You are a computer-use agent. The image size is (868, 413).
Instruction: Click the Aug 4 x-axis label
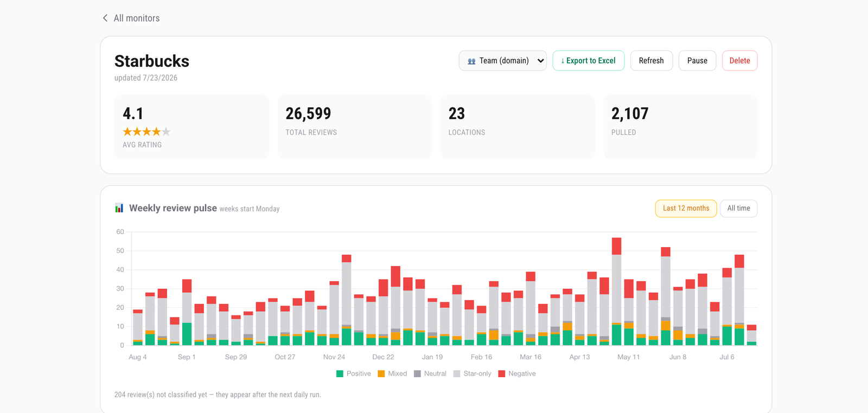[x=138, y=357]
